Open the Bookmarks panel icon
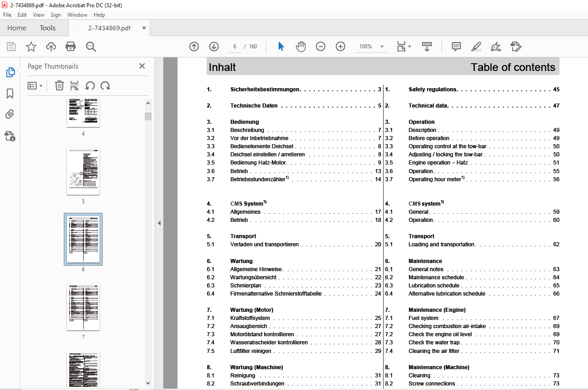This screenshot has width=588, height=390. 10,94
